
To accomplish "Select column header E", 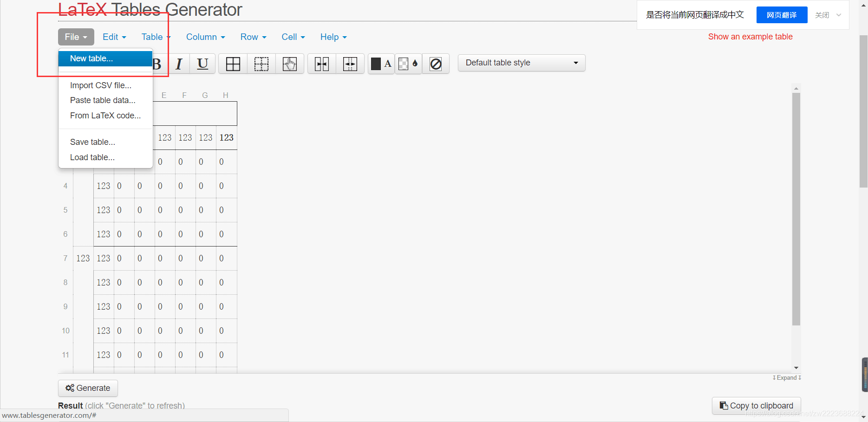I will tap(164, 95).
